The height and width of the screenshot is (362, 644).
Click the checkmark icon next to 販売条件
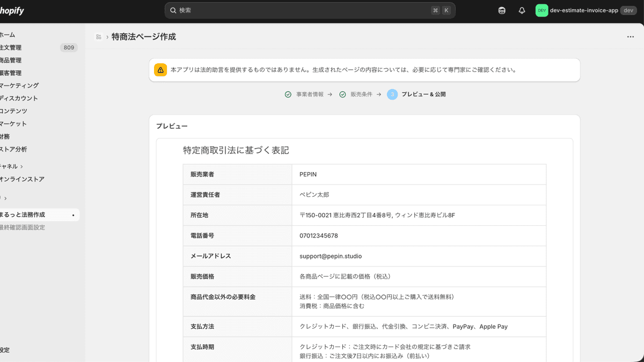point(343,94)
